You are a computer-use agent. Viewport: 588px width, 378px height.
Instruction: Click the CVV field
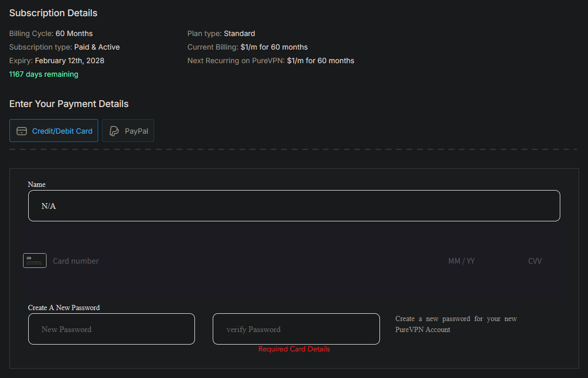point(535,261)
